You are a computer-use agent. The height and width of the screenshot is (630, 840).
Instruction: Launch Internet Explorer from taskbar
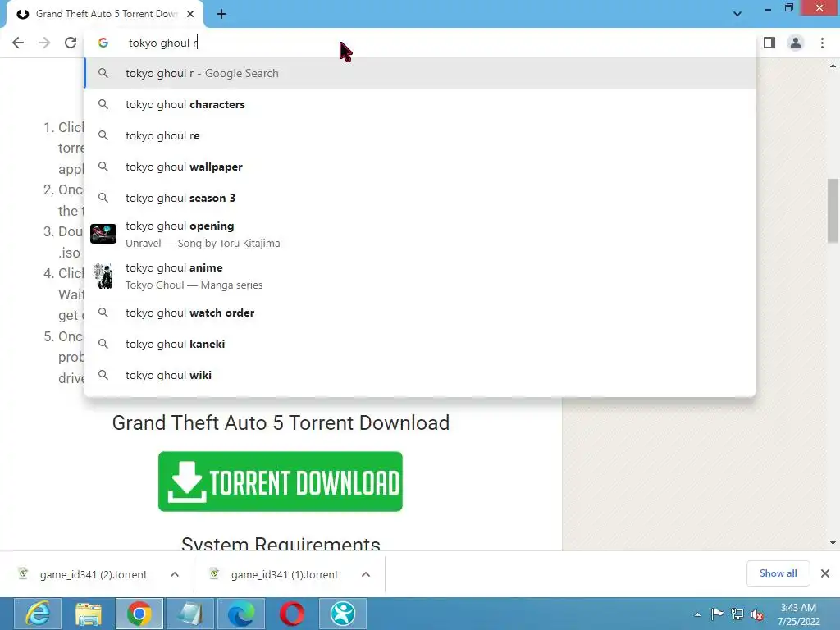pos(38,614)
